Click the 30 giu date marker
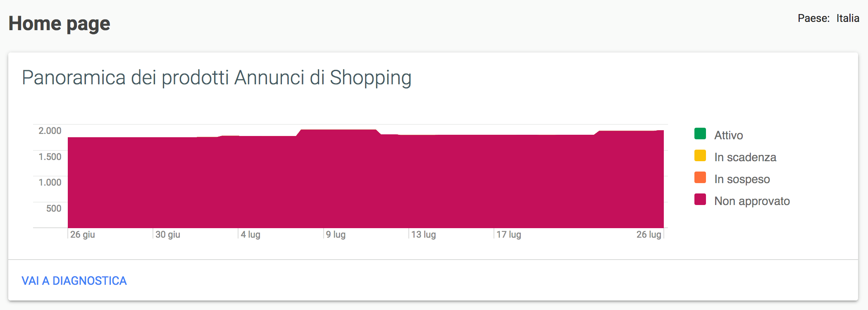Screen dimensions: 868x310 click(167, 234)
